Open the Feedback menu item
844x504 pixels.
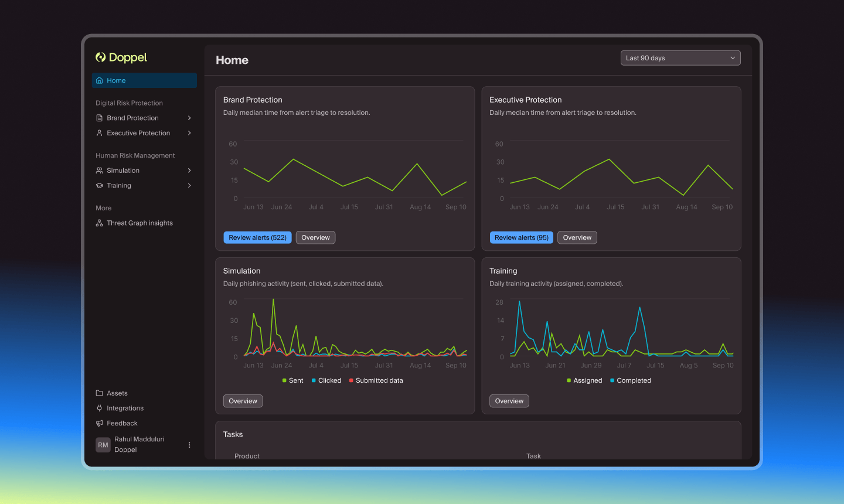click(144, 423)
